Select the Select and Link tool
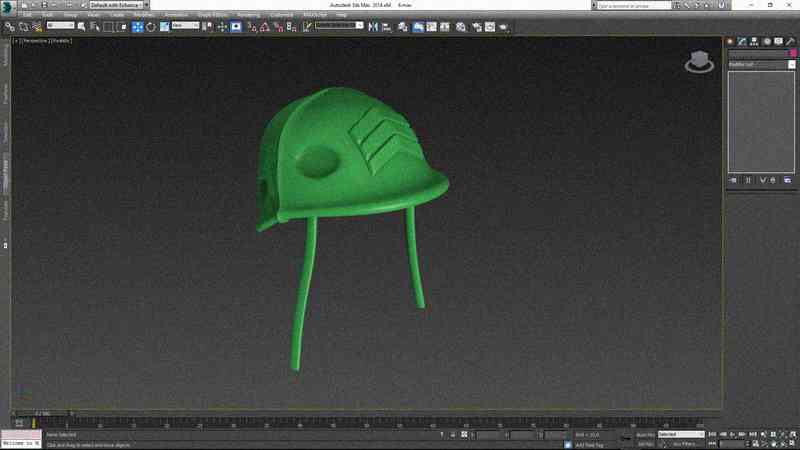This screenshot has width=800, height=450. coord(10,27)
